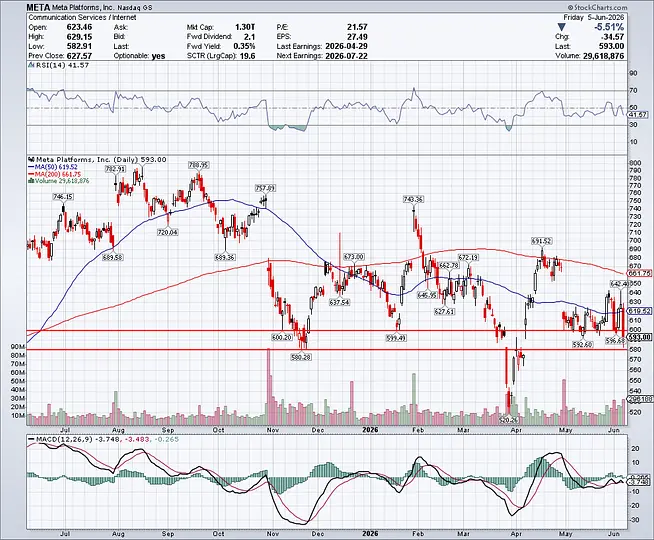Click the Volume 29,618,876 legend entry
This screenshot has height=540, width=654.
[59, 181]
